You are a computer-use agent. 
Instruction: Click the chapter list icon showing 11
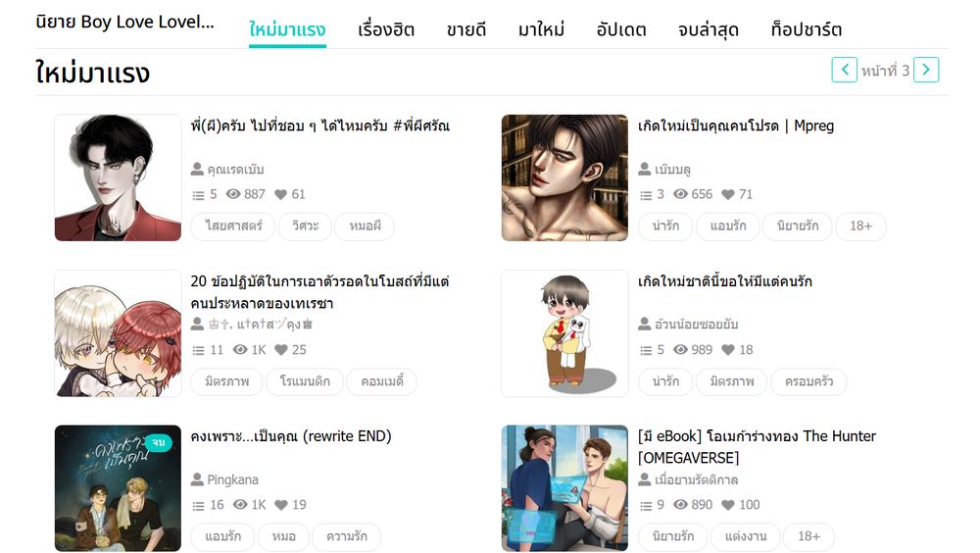tap(198, 350)
